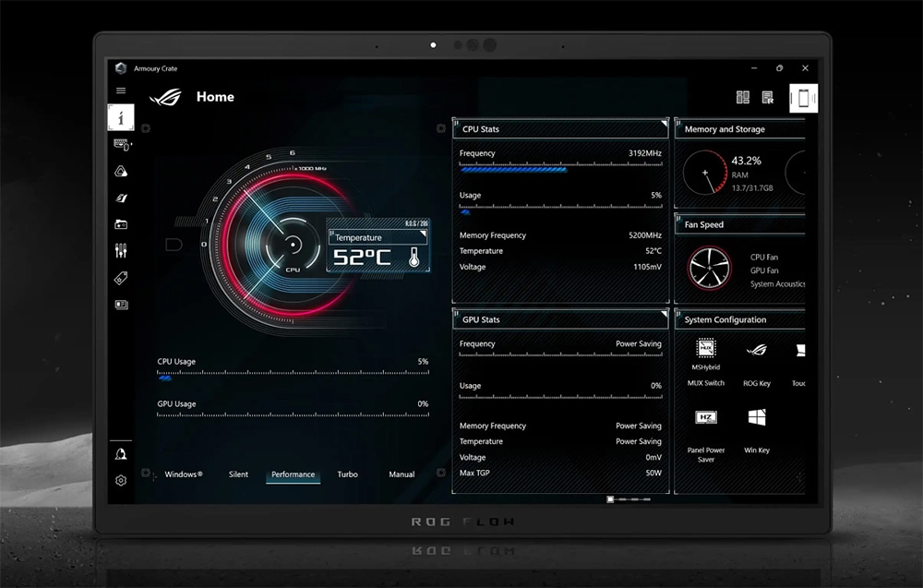Open Featured deals tag sidebar icon

(121, 278)
